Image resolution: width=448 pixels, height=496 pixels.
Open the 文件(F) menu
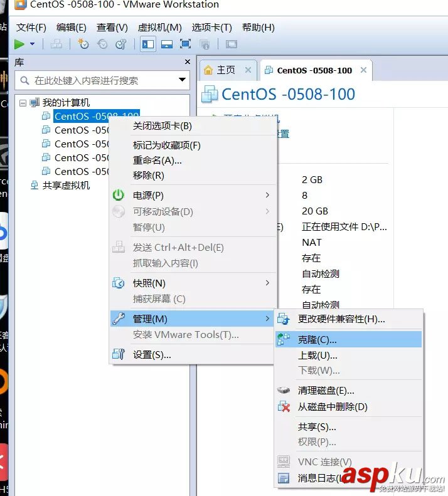tap(31, 28)
